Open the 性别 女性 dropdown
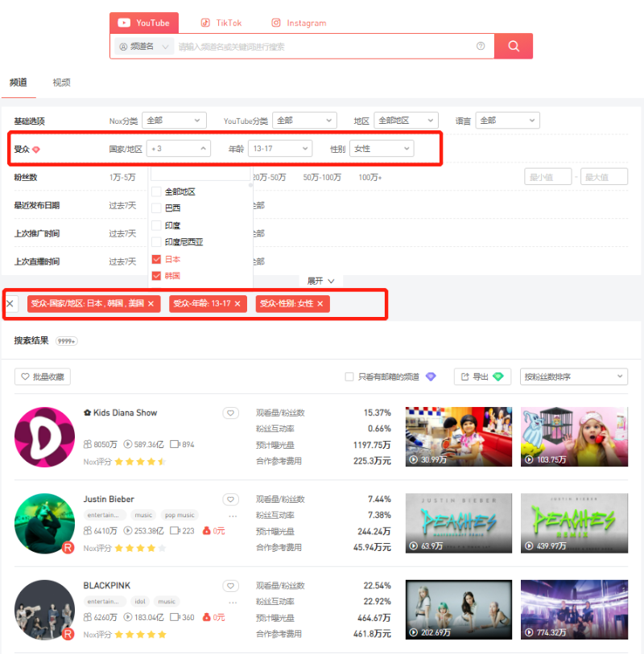Screen dimensions: 644x654 coord(382,149)
